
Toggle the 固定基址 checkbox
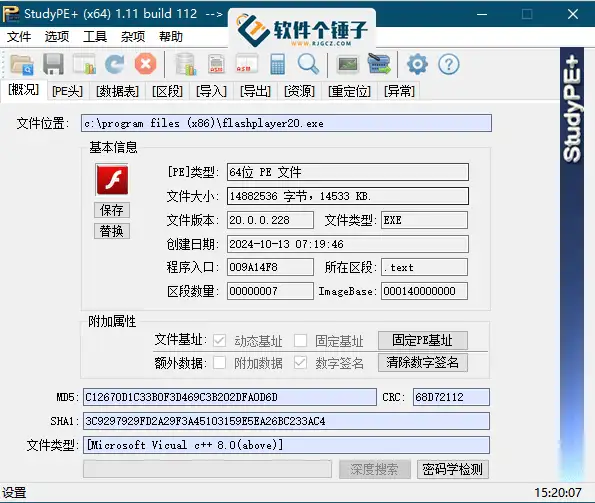pos(301,340)
